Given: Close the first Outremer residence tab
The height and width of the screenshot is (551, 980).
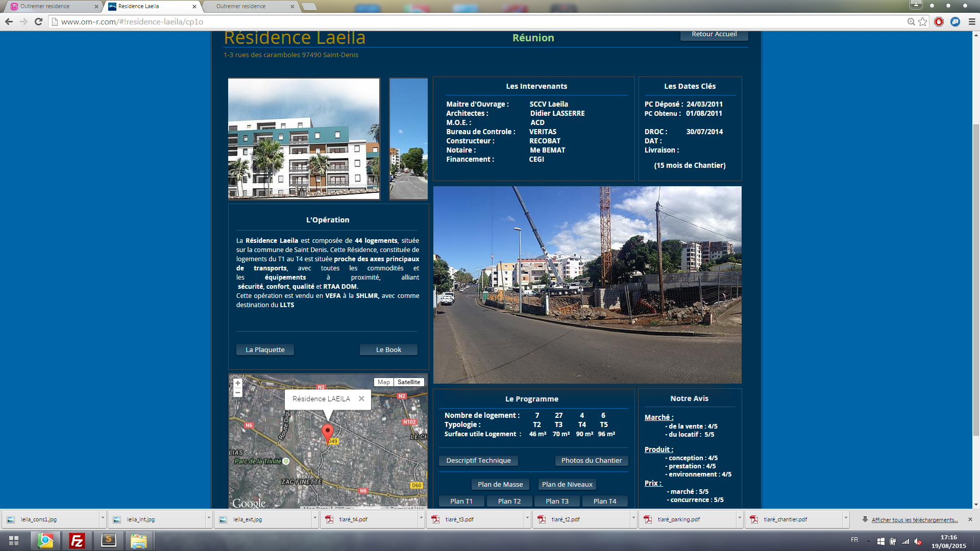Looking at the screenshot, I should [x=96, y=7].
